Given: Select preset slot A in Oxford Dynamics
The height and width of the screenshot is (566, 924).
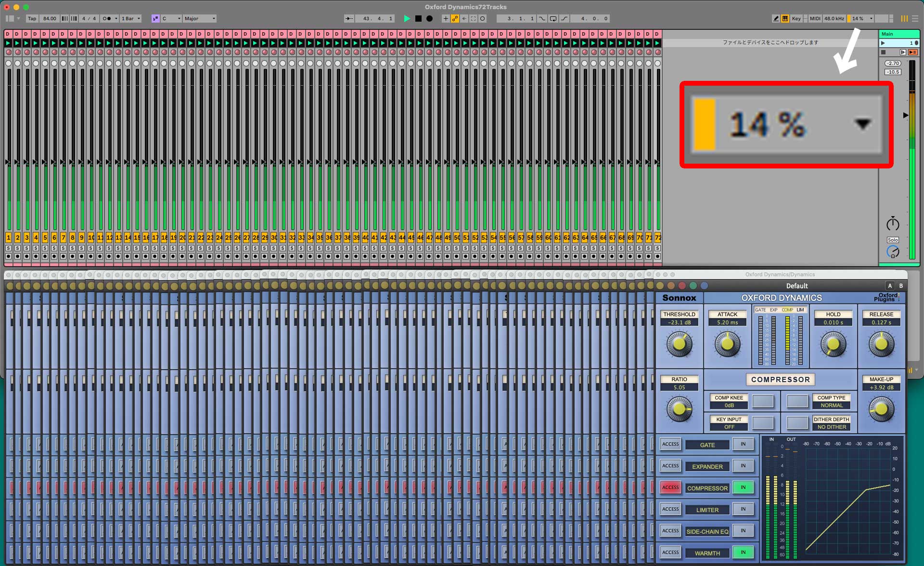Looking at the screenshot, I should tap(890, 286).
